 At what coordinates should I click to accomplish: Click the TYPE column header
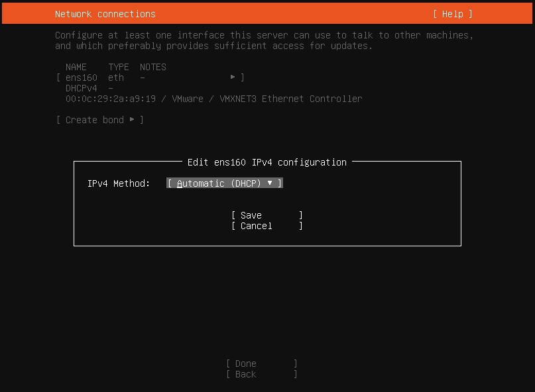click(119, 67)
